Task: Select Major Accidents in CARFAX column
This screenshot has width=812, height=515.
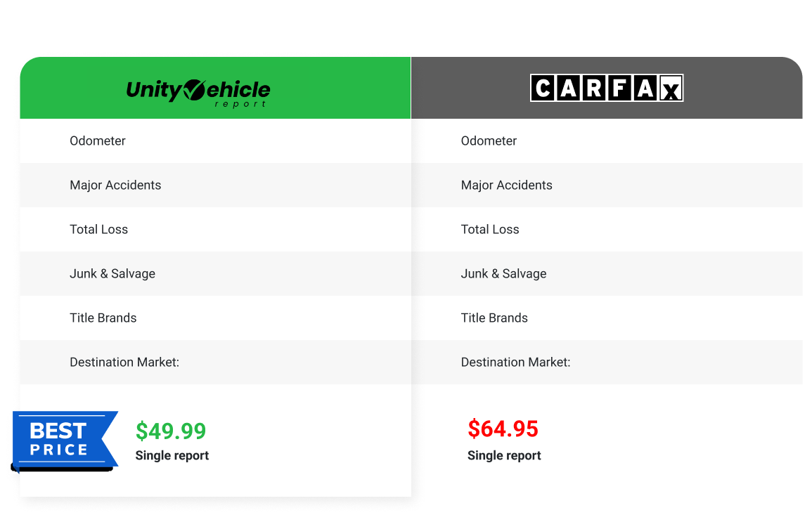Action: click(506, 185)
